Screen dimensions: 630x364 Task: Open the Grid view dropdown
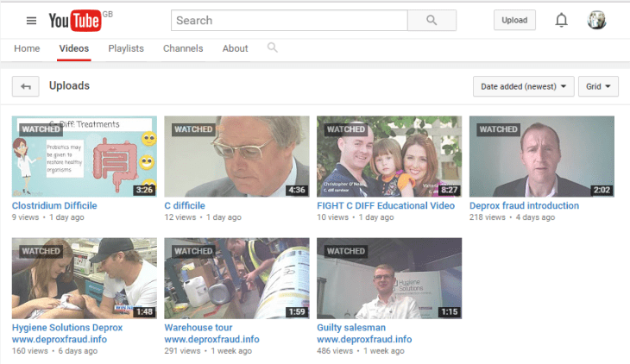click(x=598, y=86)
